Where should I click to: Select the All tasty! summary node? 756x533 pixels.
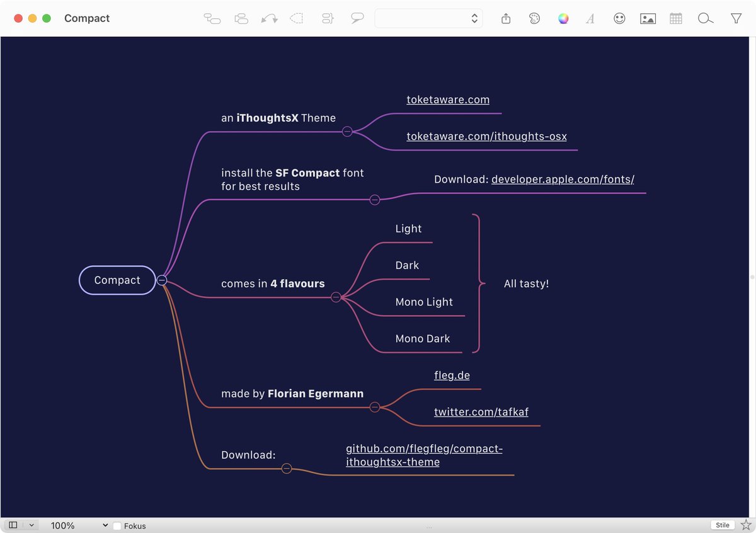tap(526, 284)
